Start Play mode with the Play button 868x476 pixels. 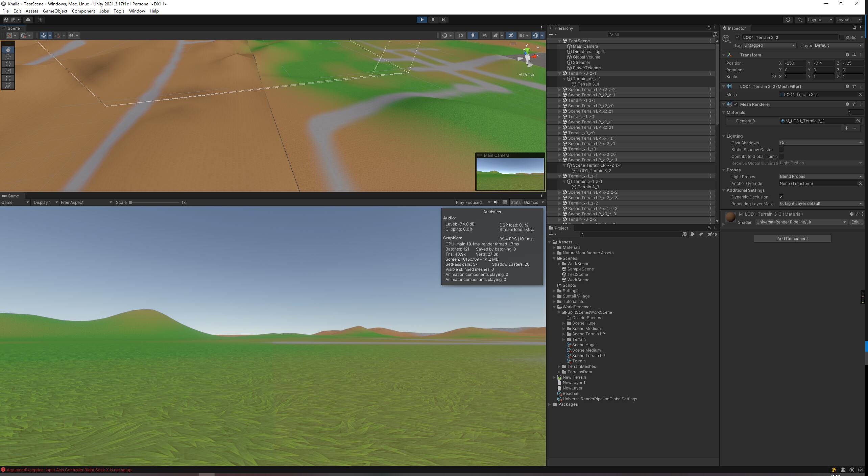[422, 20]
